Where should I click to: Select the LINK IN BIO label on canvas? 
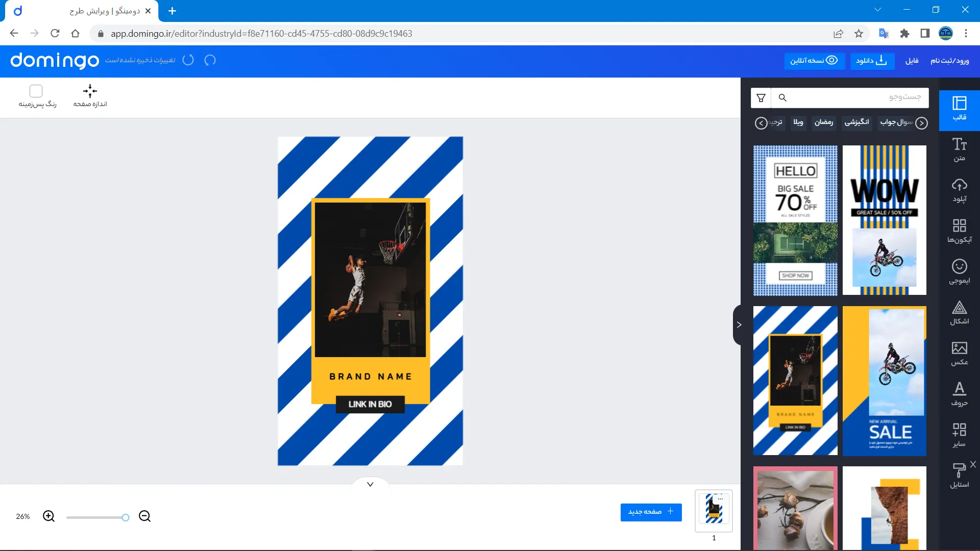point(370,404)
